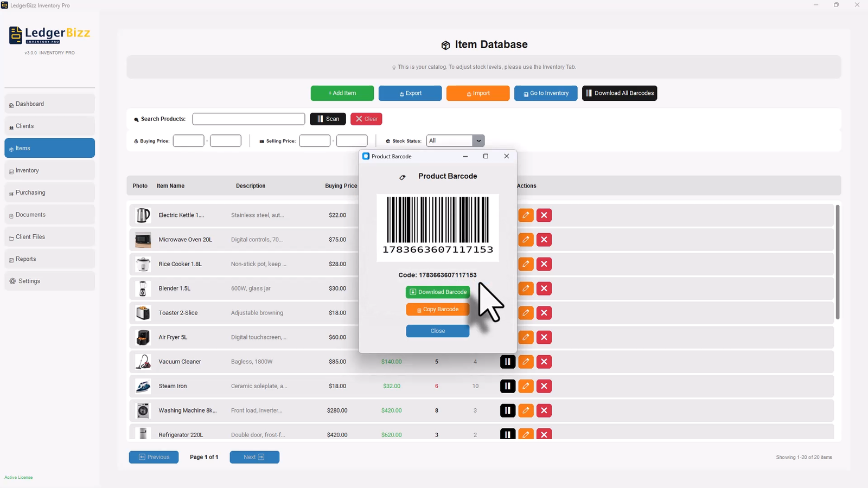Show barcode for Steam Iron

point(508,386)
